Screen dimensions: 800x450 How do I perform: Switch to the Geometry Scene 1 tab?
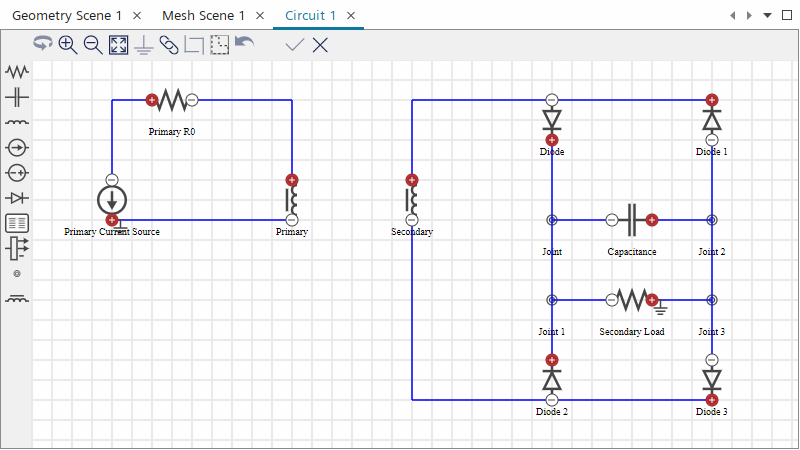67,16
